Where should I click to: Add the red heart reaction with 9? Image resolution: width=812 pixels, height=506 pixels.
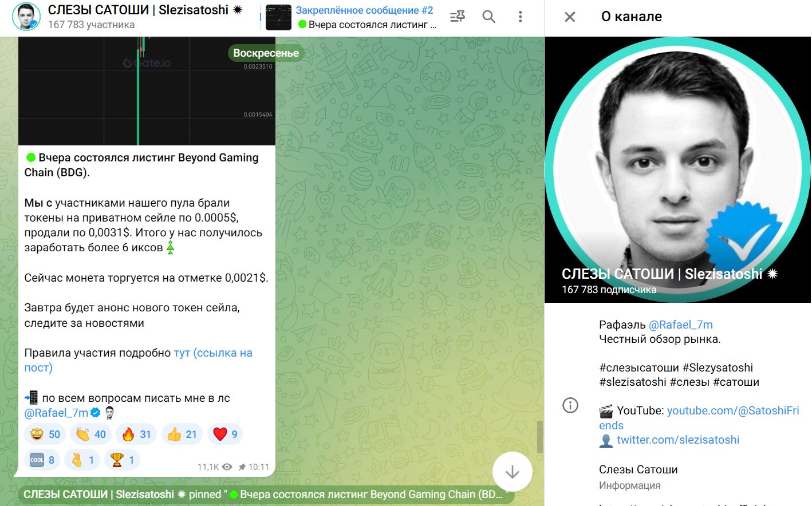point(225,434)
